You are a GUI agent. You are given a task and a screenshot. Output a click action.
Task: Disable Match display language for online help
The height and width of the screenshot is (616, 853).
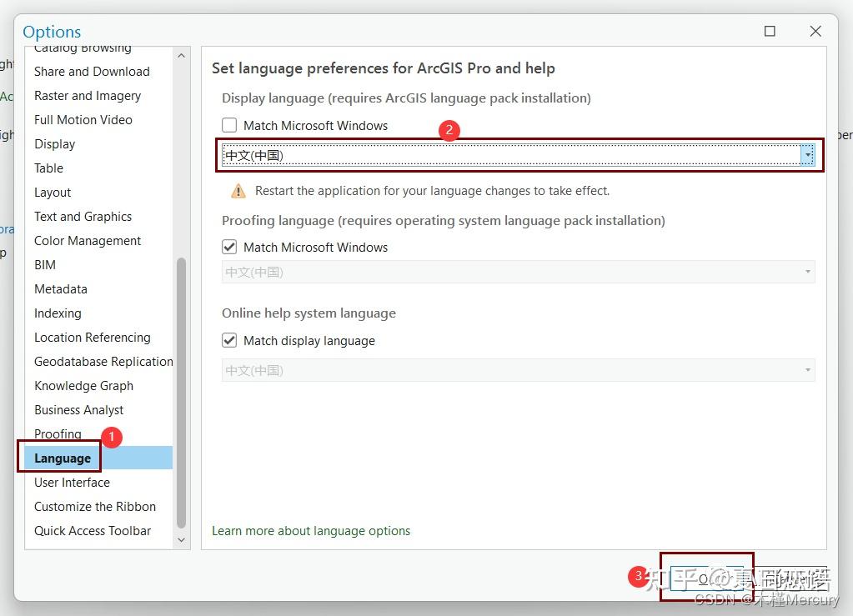[x=229, y=340]
